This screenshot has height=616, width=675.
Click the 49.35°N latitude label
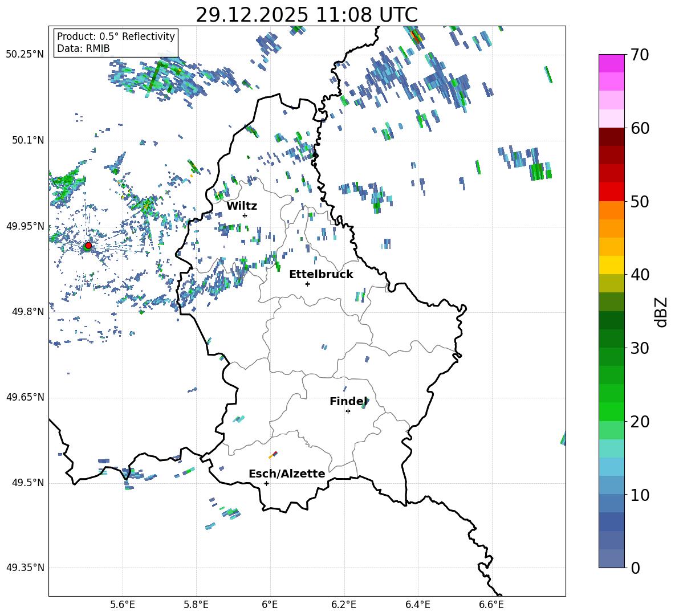point(25,568)
